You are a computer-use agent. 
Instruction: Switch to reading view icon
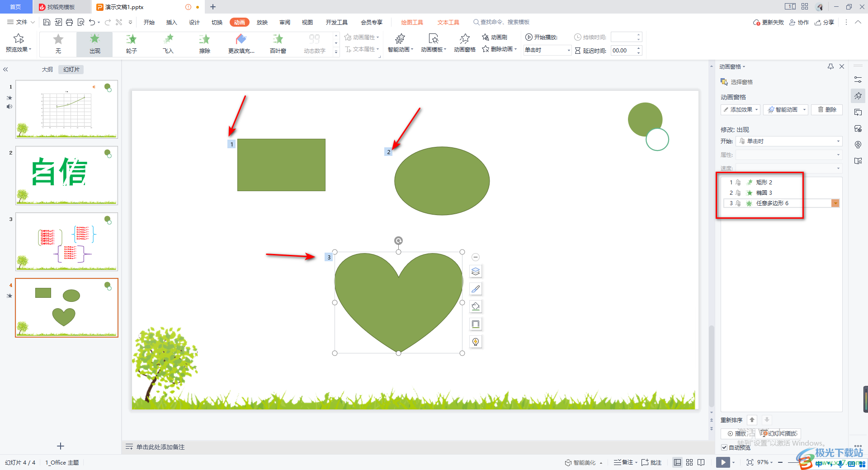(701, 462)
